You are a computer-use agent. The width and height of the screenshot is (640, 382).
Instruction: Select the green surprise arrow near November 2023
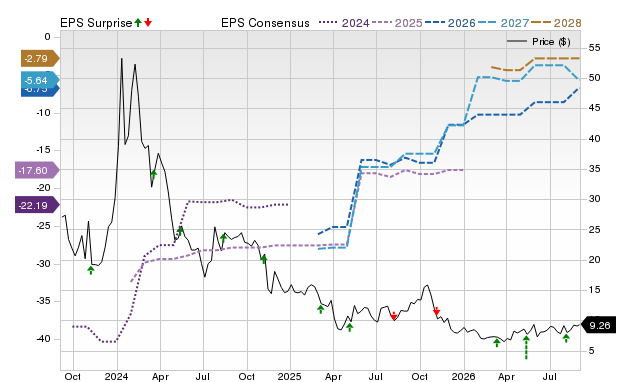click(x=91, y=270)
